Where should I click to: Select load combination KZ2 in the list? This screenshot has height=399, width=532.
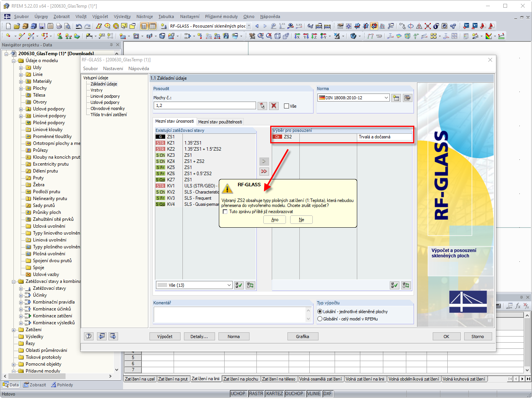205,149
